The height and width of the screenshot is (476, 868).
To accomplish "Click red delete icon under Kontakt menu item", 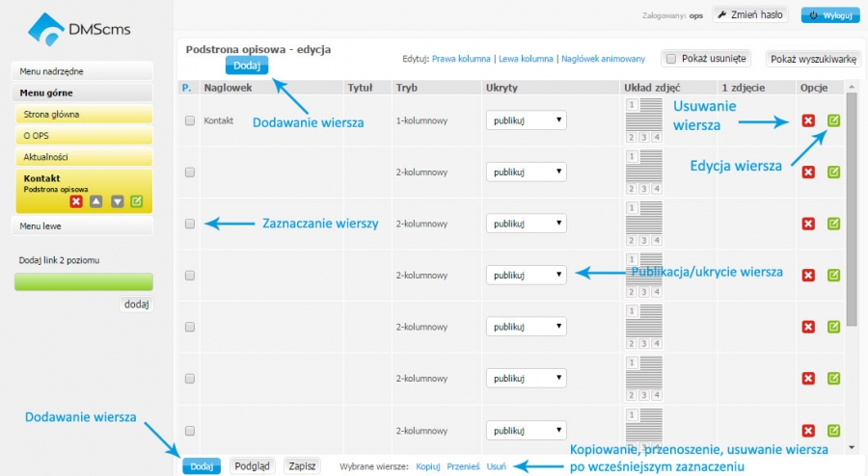I will [x=76, y=201].
